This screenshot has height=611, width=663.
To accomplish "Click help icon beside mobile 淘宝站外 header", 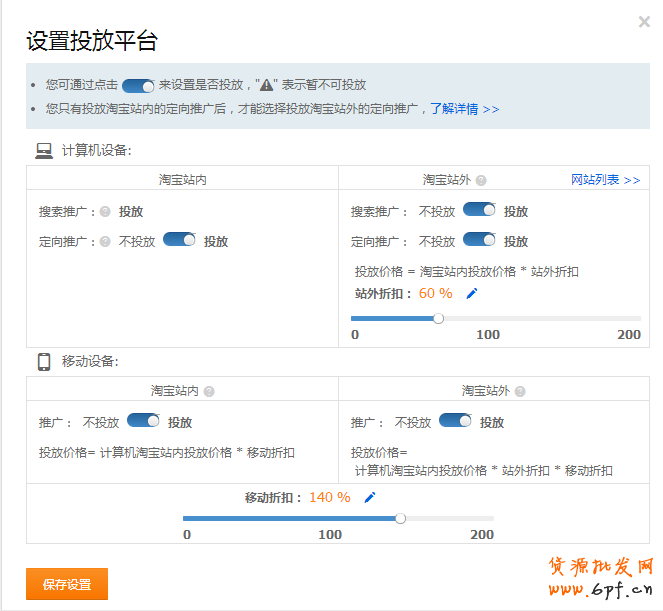I will pos(520,391).
